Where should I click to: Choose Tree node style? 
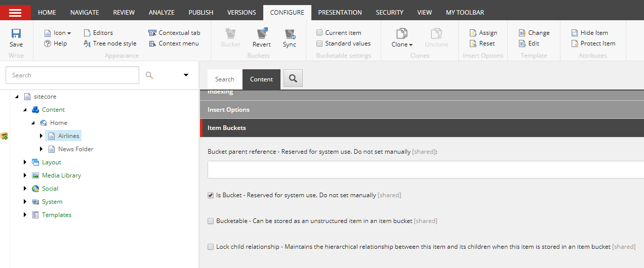tap(110, 43)
